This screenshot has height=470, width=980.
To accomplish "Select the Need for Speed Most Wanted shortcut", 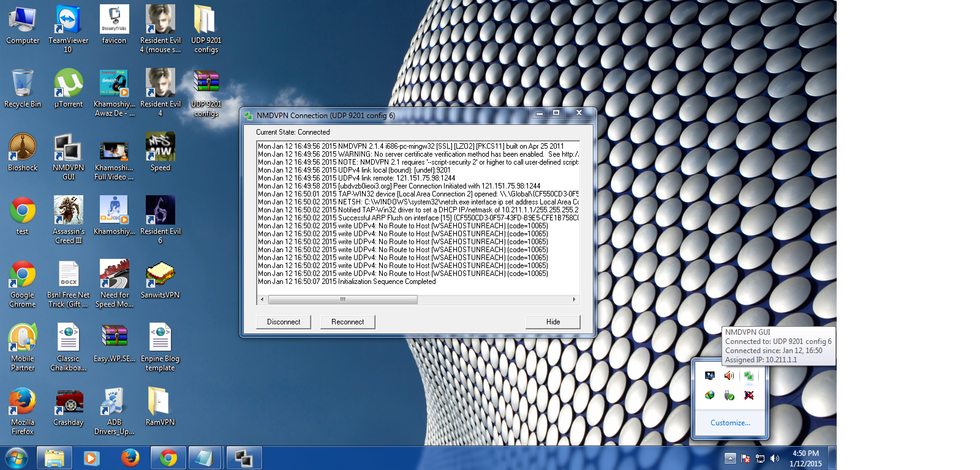I will 114,283.
